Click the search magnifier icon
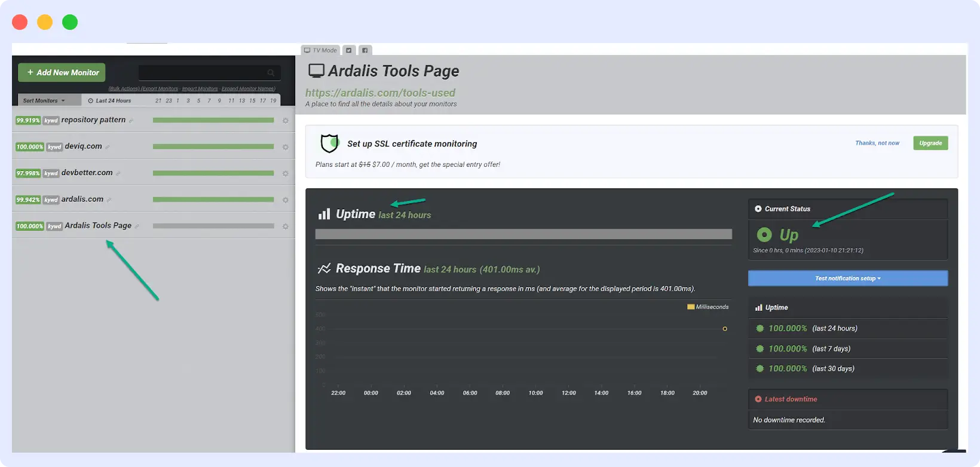Image resolution: width=980 pixels, height=467 pixels. [x=271, y=73]
